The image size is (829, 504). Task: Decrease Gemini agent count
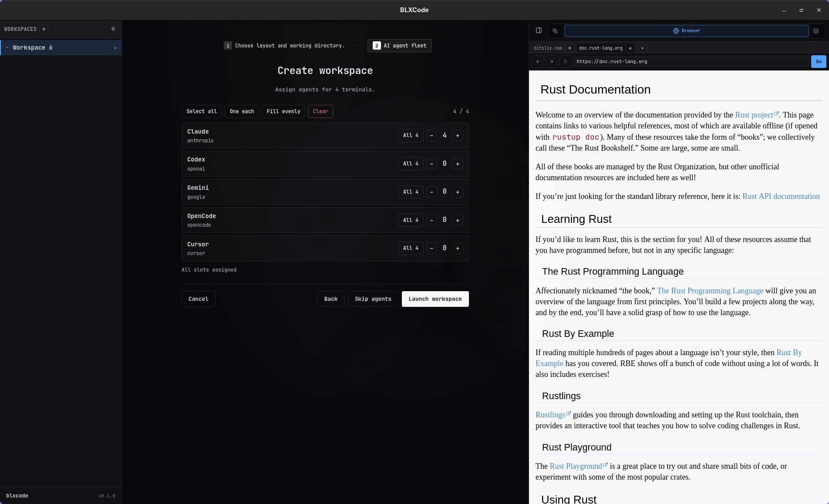point(431,192)
